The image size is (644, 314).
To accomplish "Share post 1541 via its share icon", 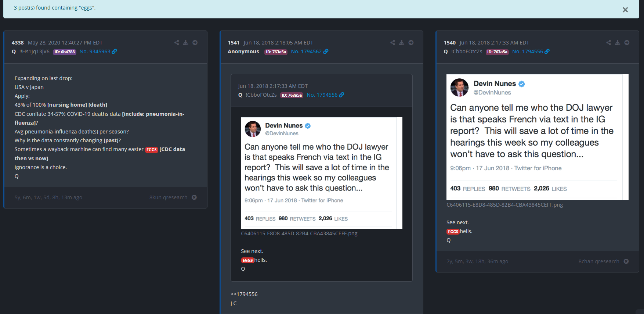I will click(392, 43).
